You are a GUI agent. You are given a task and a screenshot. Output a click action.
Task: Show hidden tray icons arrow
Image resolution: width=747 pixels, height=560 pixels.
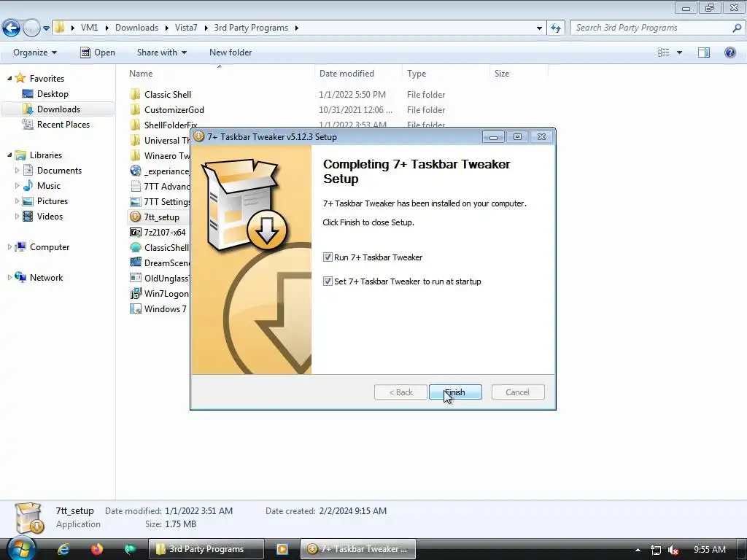tap(638, 550)
